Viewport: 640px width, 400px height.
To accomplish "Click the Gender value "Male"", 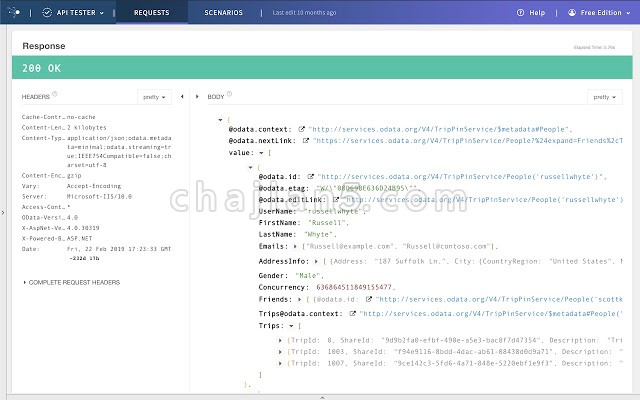I will coord(309,276).
